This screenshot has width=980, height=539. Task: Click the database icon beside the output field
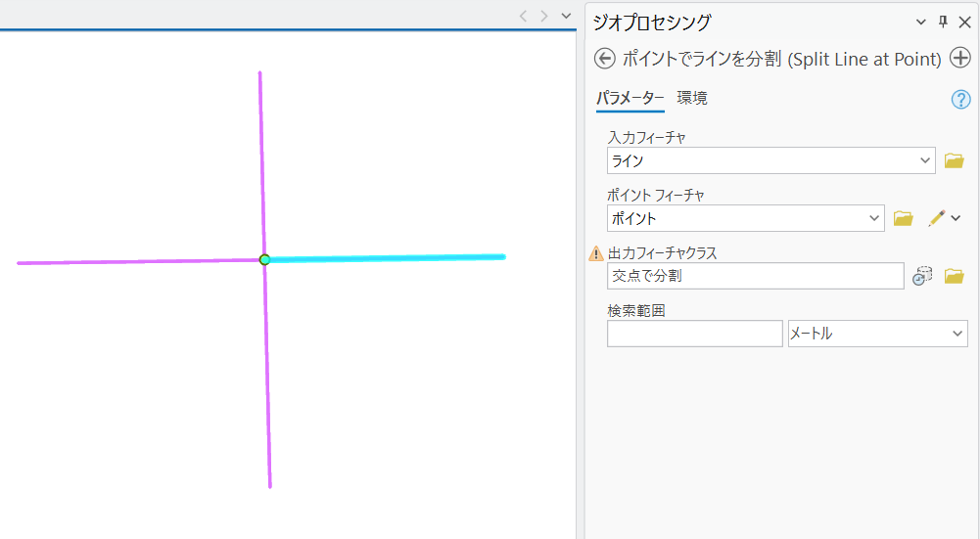(x=922, y=276)
